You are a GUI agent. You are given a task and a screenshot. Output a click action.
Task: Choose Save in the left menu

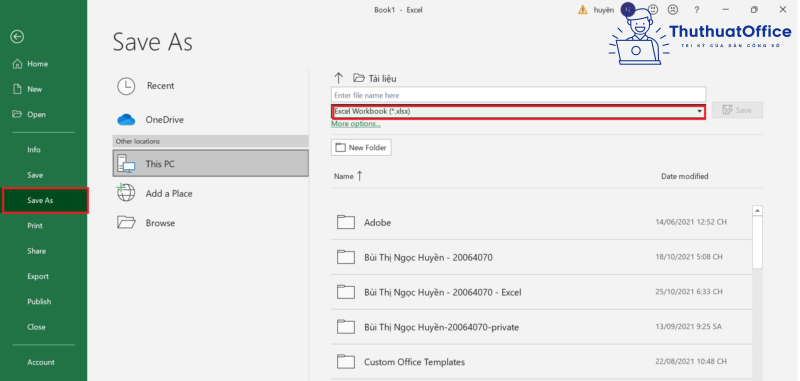pos(35,175)
